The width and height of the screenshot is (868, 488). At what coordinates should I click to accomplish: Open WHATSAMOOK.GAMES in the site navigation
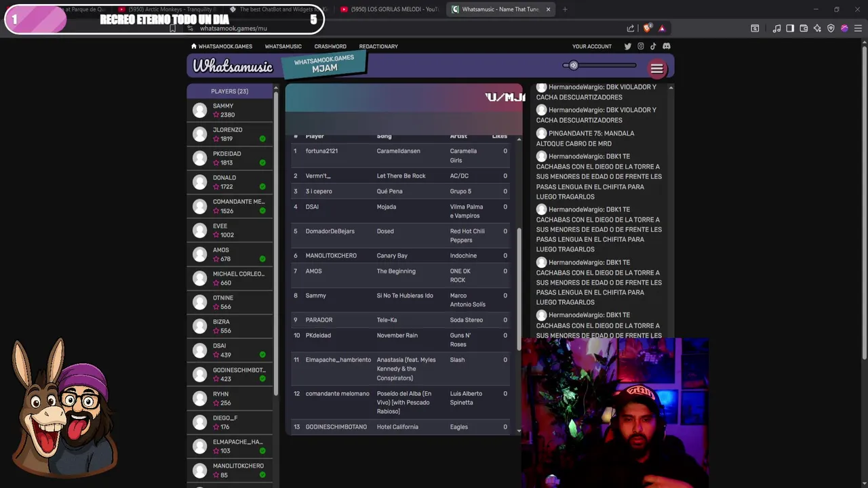click(x=225, y=46)
